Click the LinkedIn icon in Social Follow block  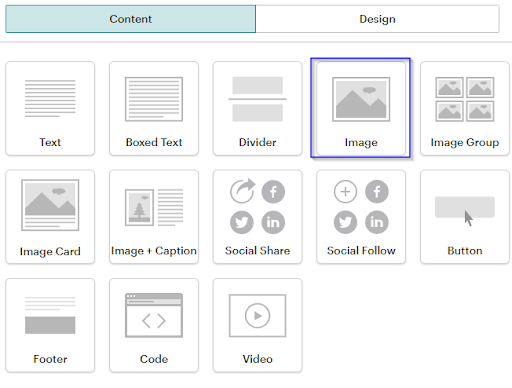(377, 222)
